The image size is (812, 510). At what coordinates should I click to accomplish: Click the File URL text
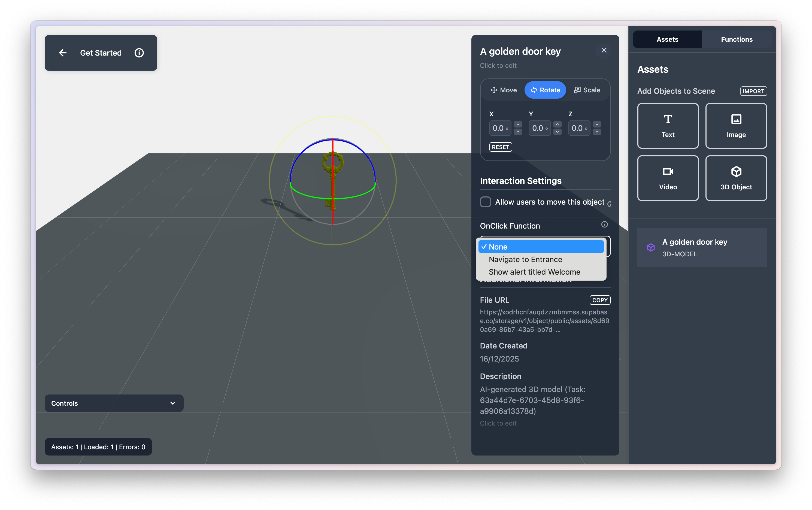(545, 321)
